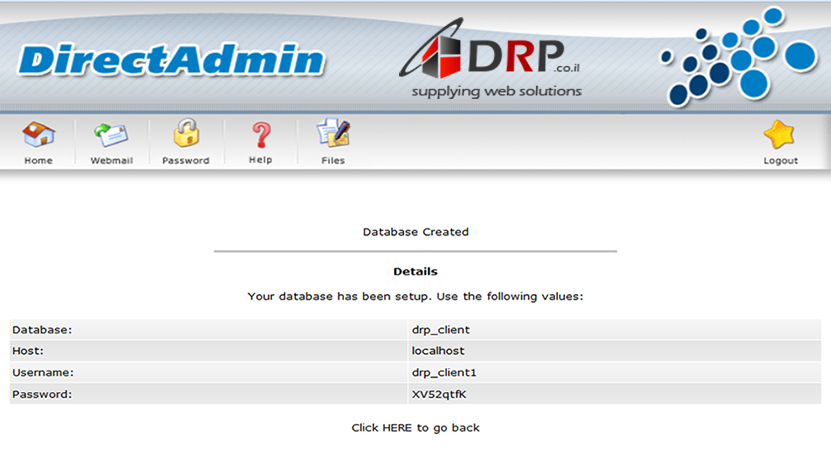Choose the 'Files' text label
The image size is (831, 453).
click(x=333, y=160)
